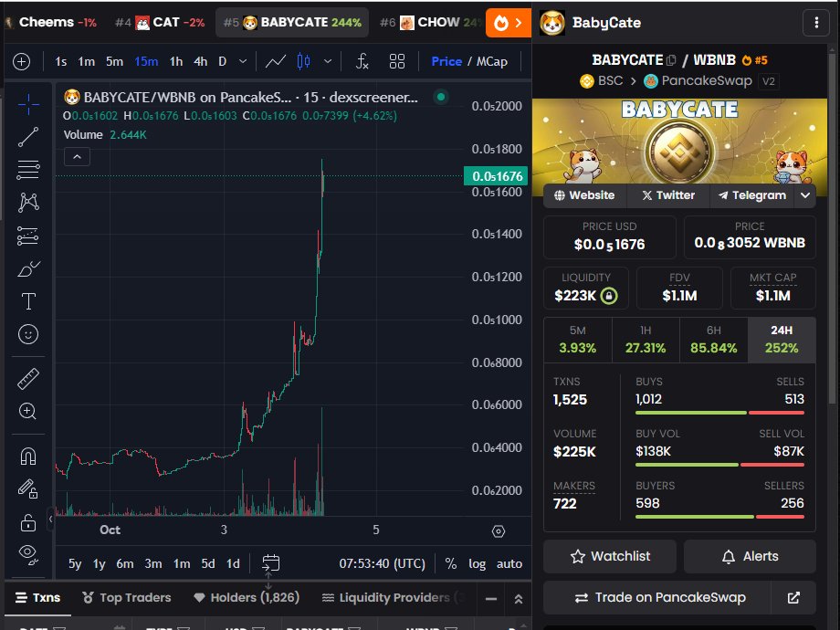This screenshot has width=840, height=630.
Task: Toggle auto scale mode
Action: 509,563
